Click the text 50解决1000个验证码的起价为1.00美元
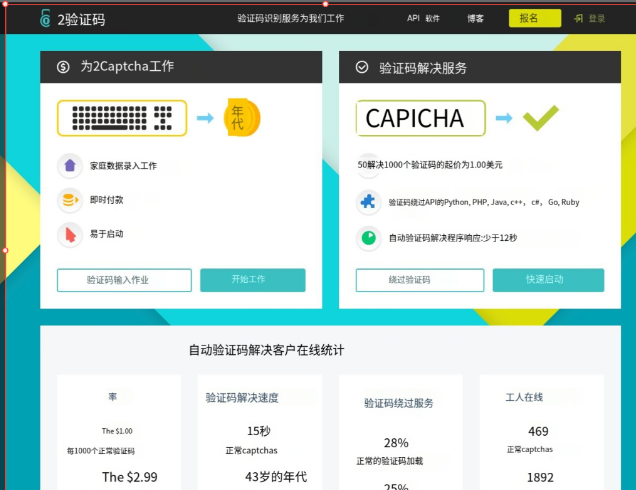The width and height of the screenshot is (636, 490). (430, 165)
